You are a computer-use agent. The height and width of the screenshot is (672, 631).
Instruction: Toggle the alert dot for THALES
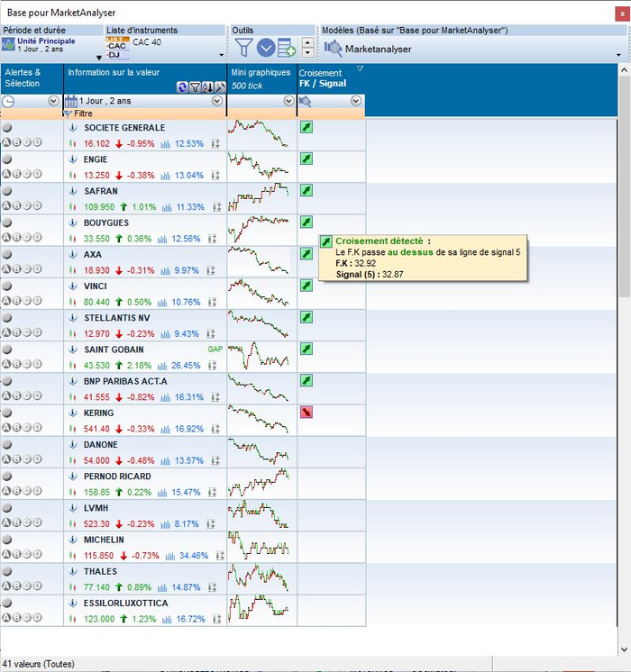[7, 571]
